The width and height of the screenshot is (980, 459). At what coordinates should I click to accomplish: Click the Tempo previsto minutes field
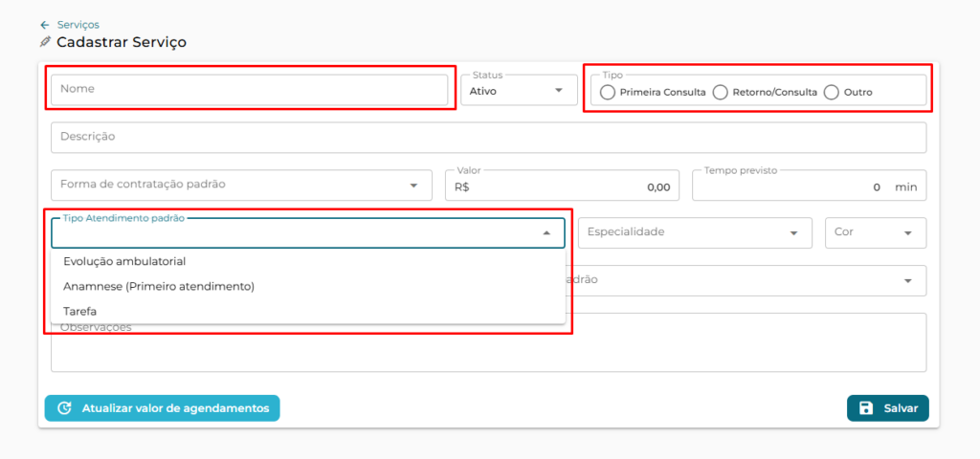[810, 186]
